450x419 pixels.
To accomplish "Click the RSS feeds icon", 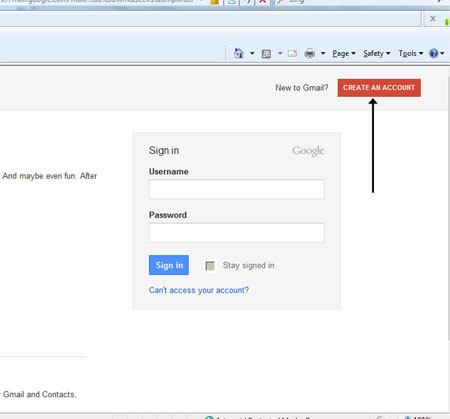I will click(x=266, y=54).
